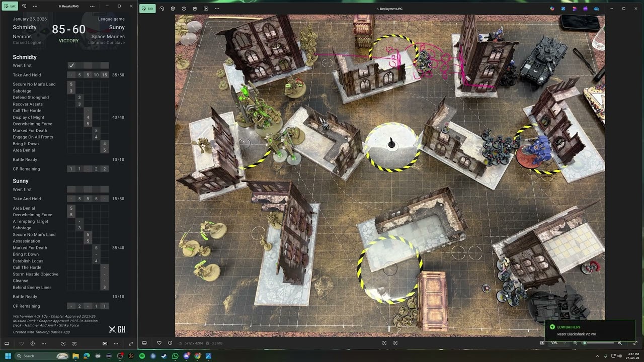
Task: Click the OneDrive cloud icon in the title bar
Action: 597,9
